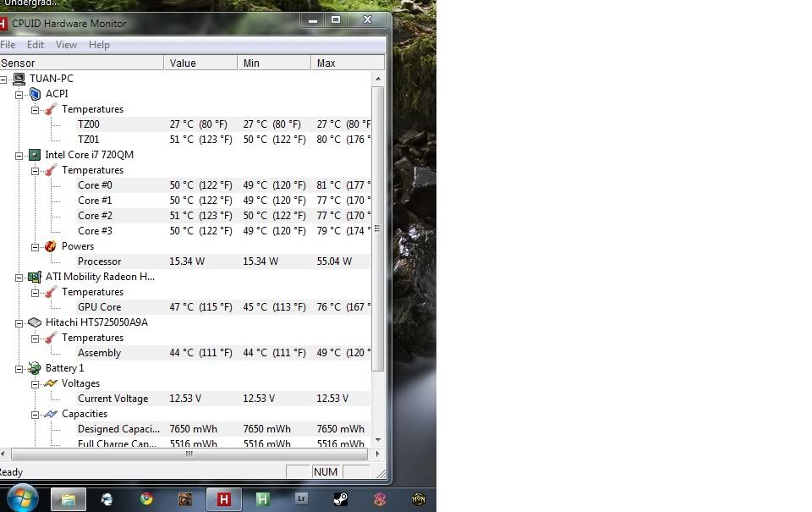Viewport: 812px width, 512px height.
Task: Open the File menu
Action: (8, 45)
